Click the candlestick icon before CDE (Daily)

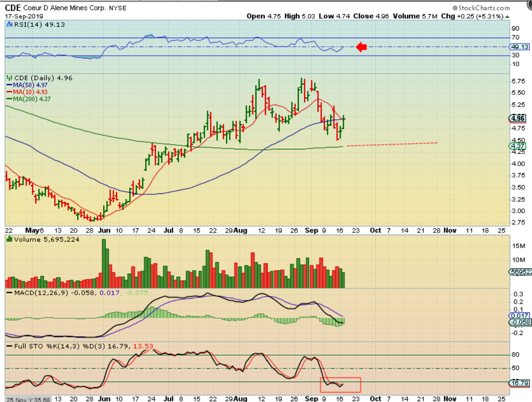coord(10,78)
